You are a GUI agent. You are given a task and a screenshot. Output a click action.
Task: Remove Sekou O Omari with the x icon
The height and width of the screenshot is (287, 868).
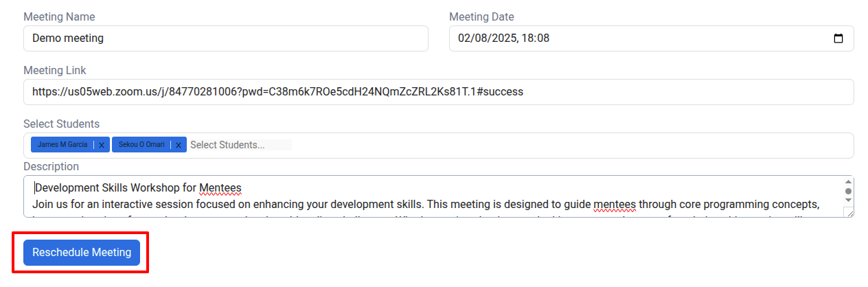coord(179,145)
